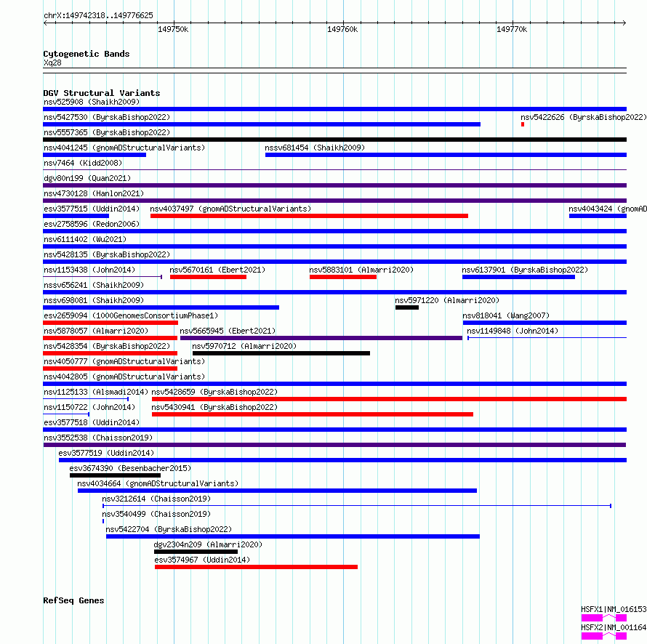
Task: Select the blue nsv6137901 variant bar
Action: 518,277
